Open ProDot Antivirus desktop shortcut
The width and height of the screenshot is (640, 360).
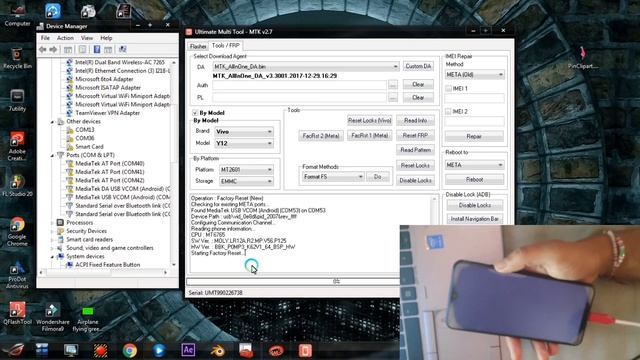pos(17,276)
